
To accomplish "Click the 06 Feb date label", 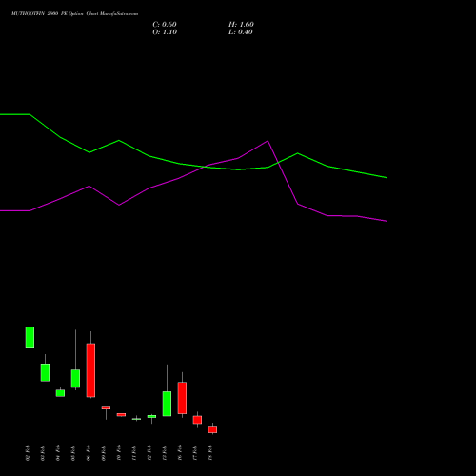I will [x=89, y=453].
